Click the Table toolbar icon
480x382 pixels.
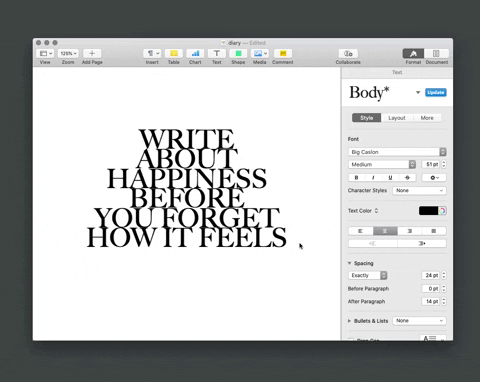[174, 54]
